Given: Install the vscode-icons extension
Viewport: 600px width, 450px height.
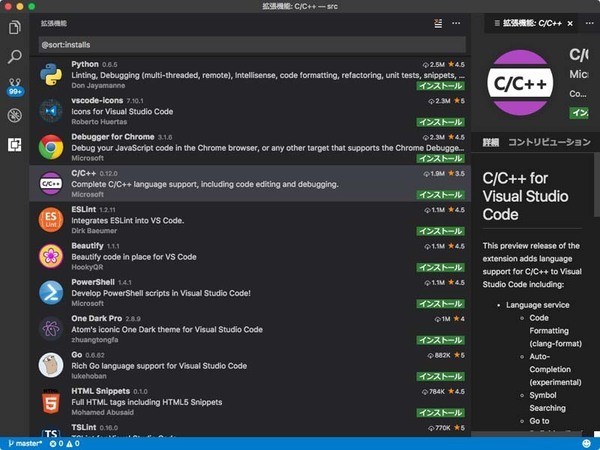Looking at the screenshot, I should click(x=440, y=122).
